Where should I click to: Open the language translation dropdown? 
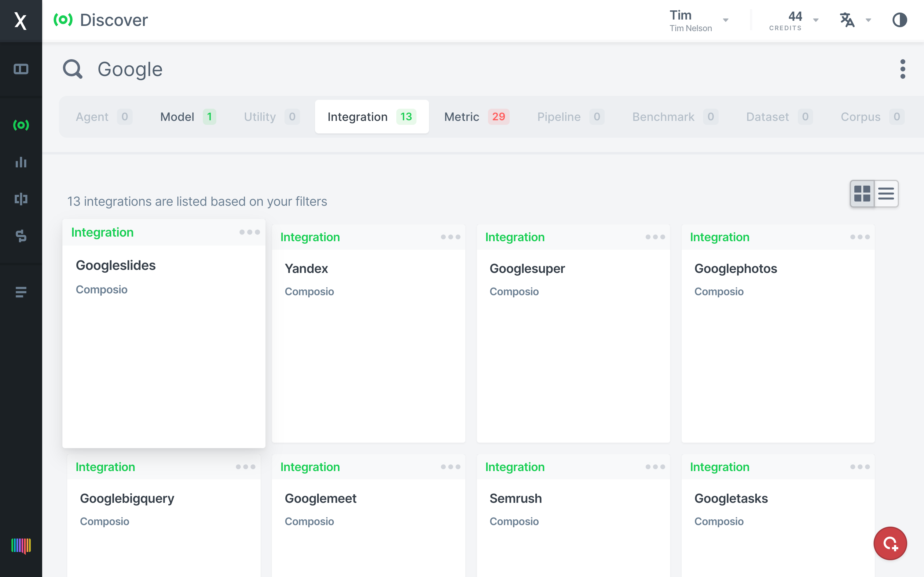[855, 20]
